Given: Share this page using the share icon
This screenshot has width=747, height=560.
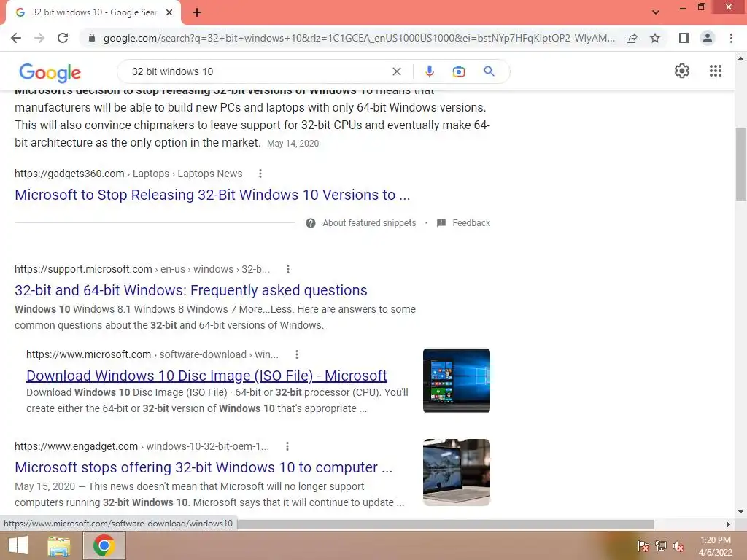Looking at the screenshot, I should click(632, 38).
